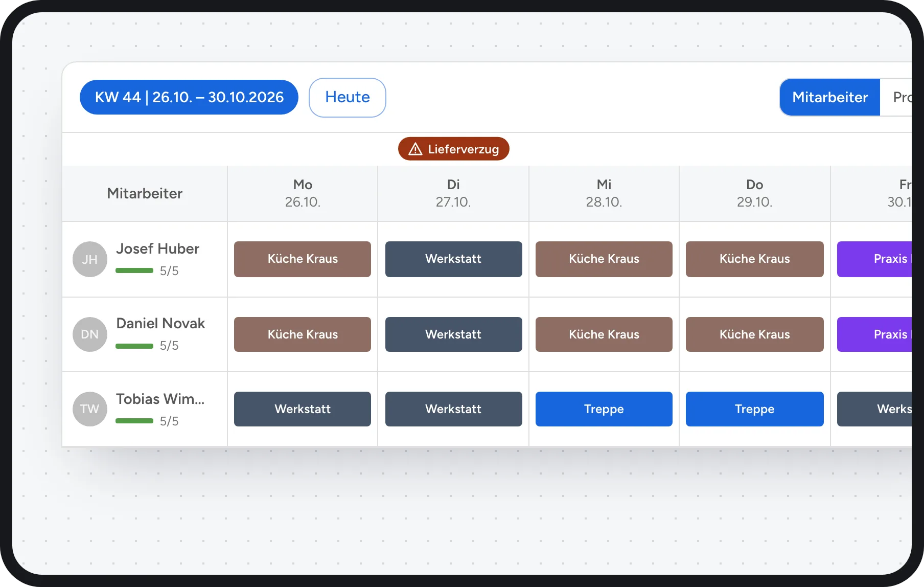Image resolution: width=924 pixels, height=587 pixels.
Task: Click Daniel Novak's DN avatar
Action: [90, 334]
